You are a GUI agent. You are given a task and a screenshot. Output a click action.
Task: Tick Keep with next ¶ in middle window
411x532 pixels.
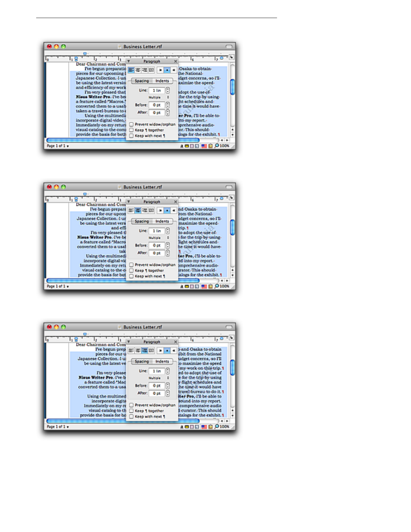pos(131,276)
